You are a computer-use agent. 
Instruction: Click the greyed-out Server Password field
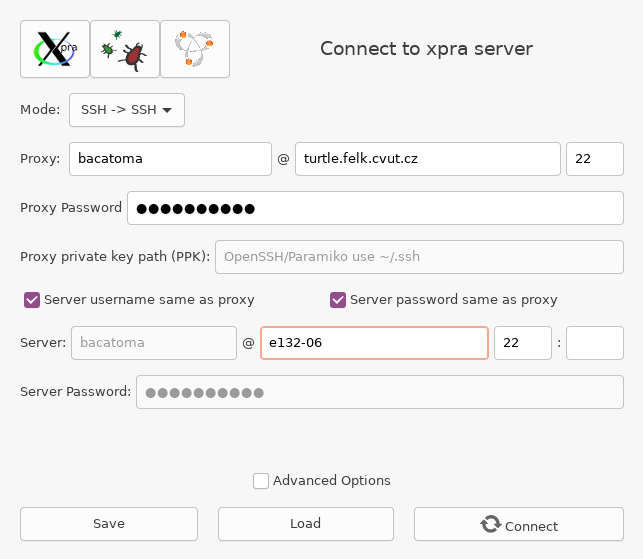(x=379, y=392)
